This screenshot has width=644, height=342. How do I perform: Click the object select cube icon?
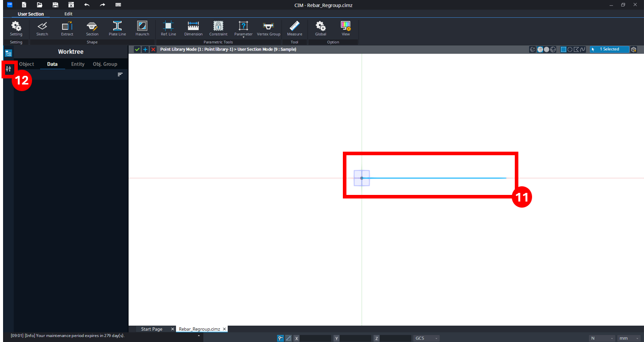634,49
